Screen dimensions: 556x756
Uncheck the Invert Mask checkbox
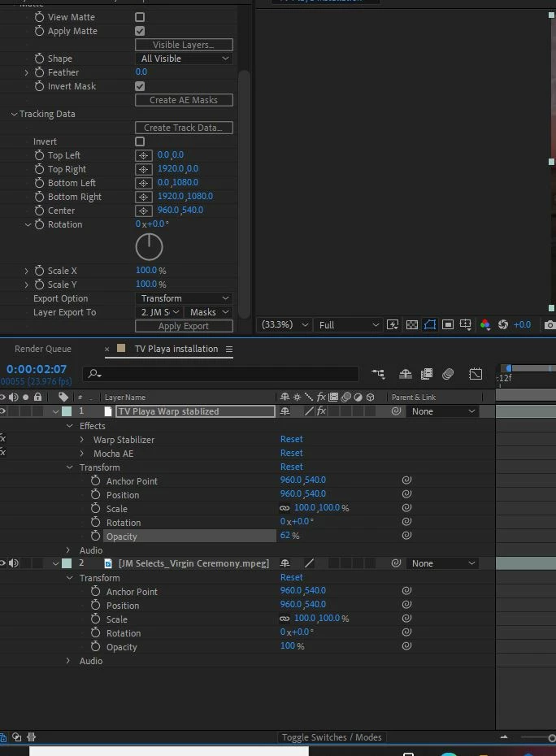(x=140, y=86)
